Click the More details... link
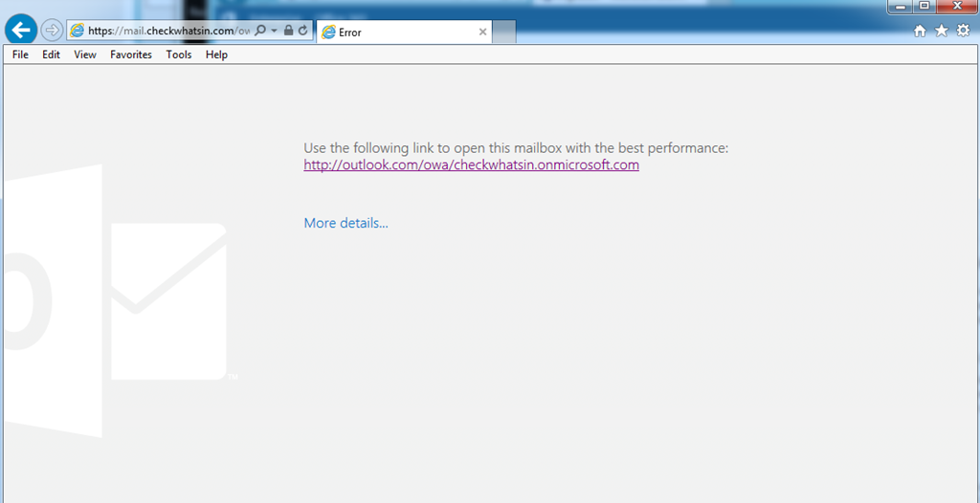Viewport: 980px width, 503px height. [x=345, y=223]
